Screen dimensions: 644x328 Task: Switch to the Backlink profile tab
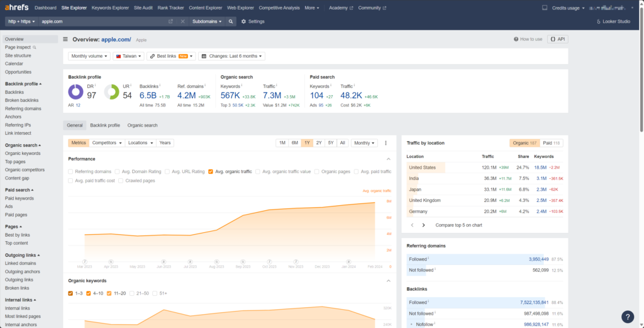[x=105, y=125]
